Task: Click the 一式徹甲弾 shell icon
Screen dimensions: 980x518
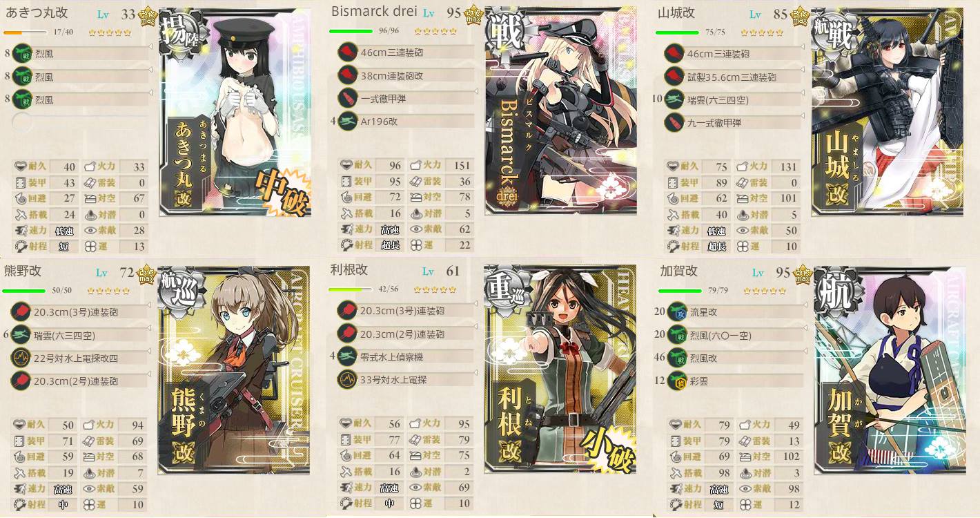Action: (347, 99)
